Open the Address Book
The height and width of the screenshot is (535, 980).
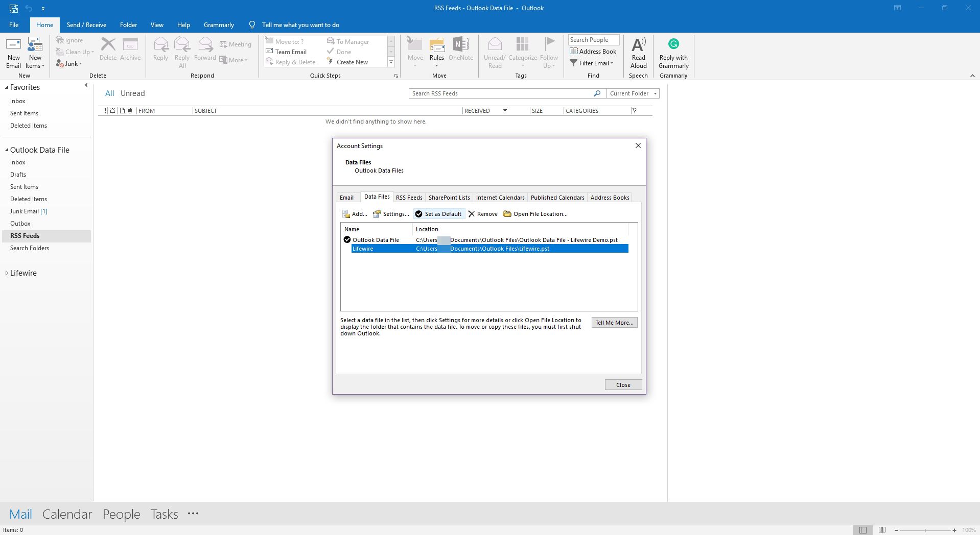tap(593, 51)
